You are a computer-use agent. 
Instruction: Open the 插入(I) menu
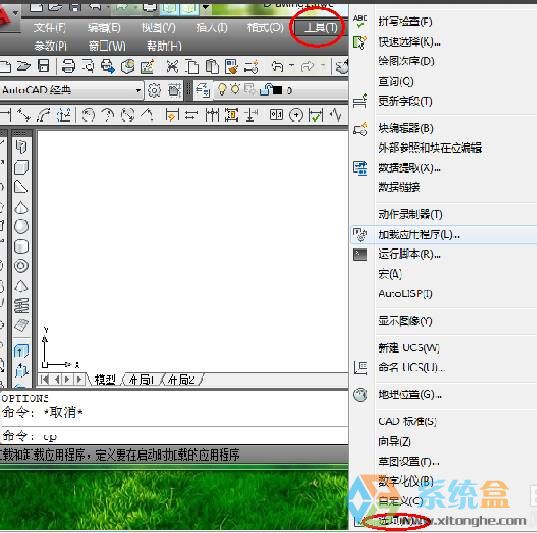(x=212, y=27)
